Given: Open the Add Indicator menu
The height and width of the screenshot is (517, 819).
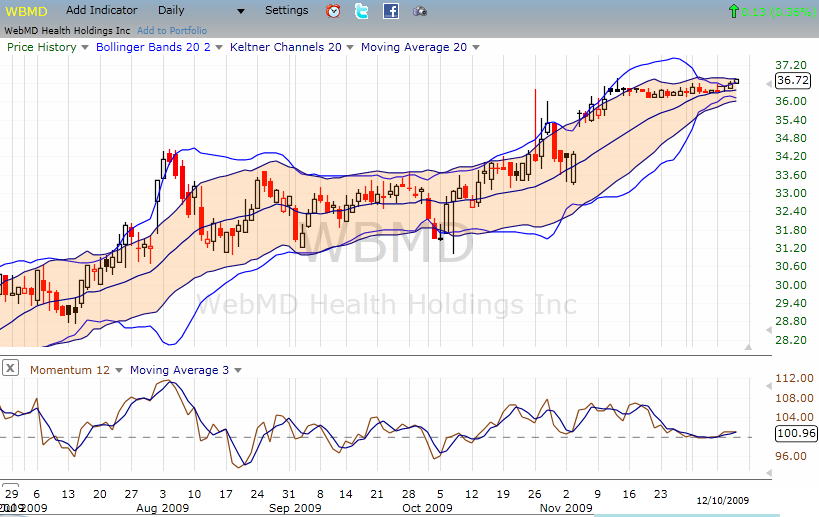Looking at the screenshot, I should pos(101,10).
